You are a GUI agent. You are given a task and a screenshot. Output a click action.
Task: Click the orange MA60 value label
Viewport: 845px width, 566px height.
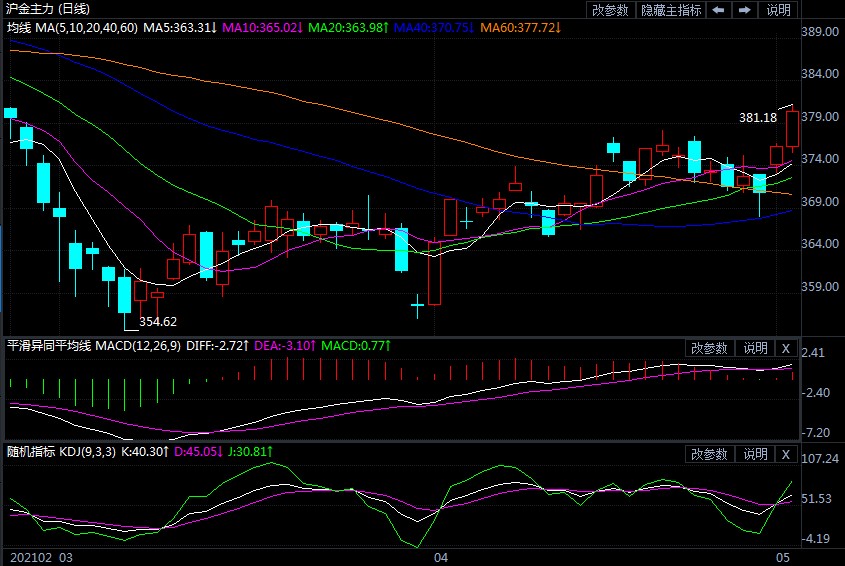[520, 26]
